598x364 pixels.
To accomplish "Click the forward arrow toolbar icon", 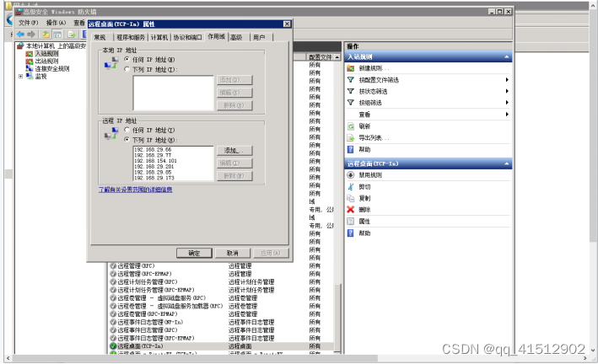I will click(x=31, y=35).
